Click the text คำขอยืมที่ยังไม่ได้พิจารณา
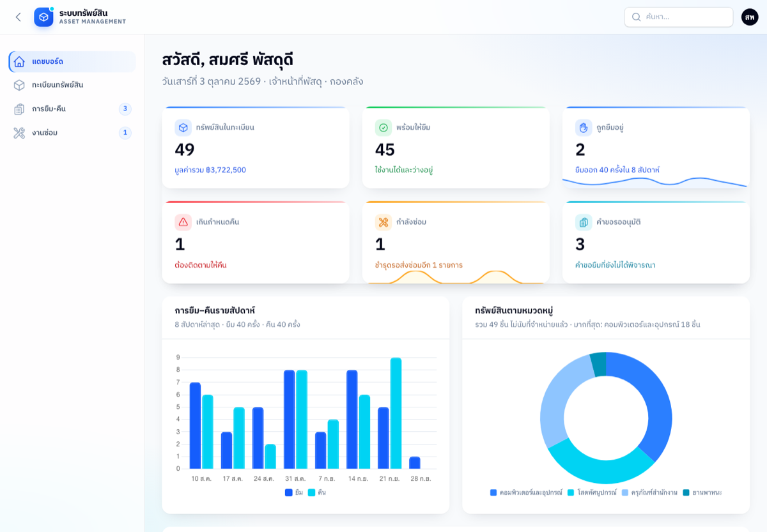Viewport: 767px width, 532px height. (616, 264)
